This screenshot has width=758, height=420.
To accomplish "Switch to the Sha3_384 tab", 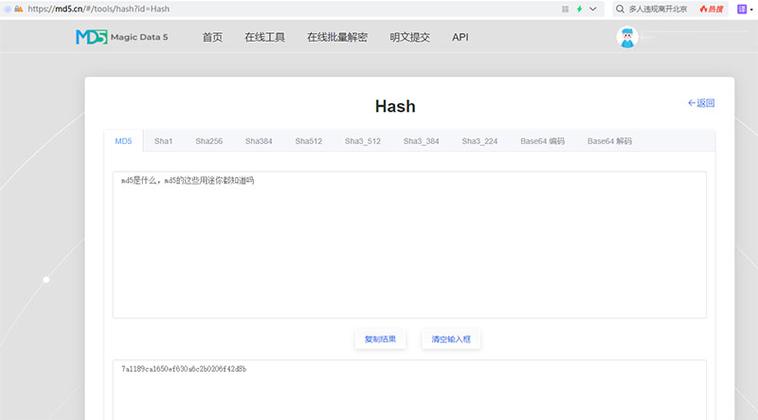I will pos(421,141).
